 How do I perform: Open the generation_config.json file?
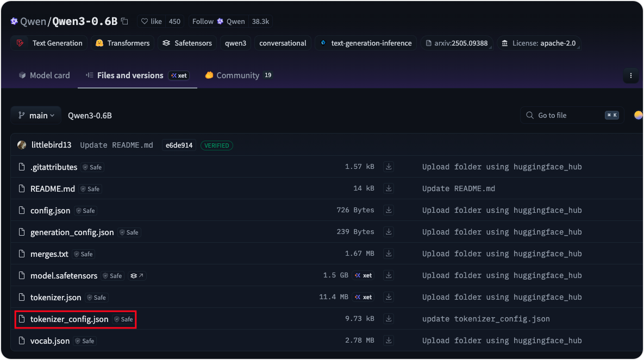pos(72,232)
